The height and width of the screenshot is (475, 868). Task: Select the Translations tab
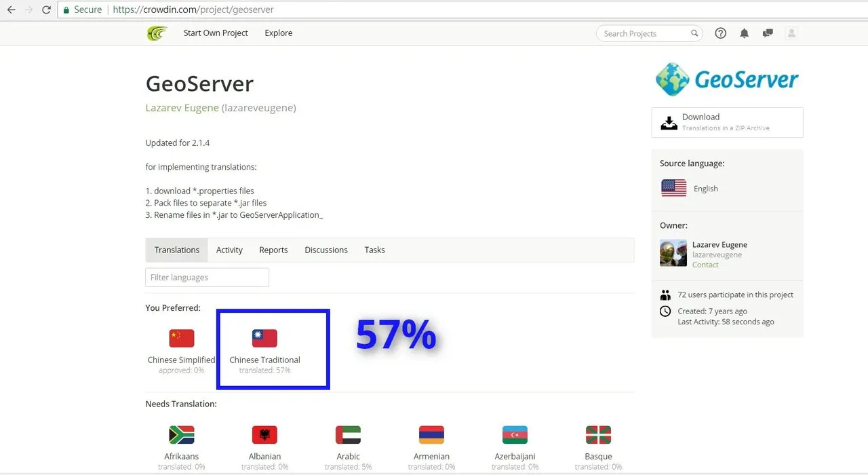(x=177, y=250)
